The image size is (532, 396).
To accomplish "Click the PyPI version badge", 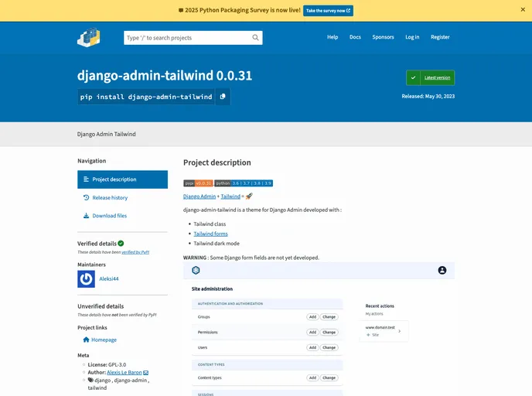I will click(198, 183).
